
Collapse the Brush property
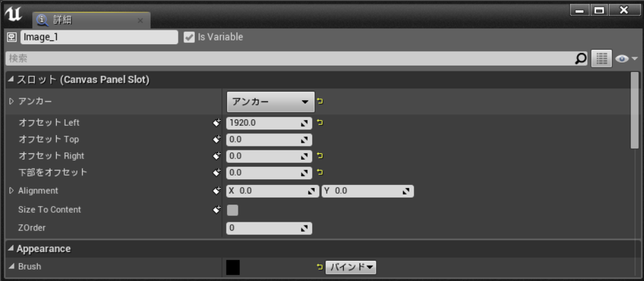[x=11, y=266]
